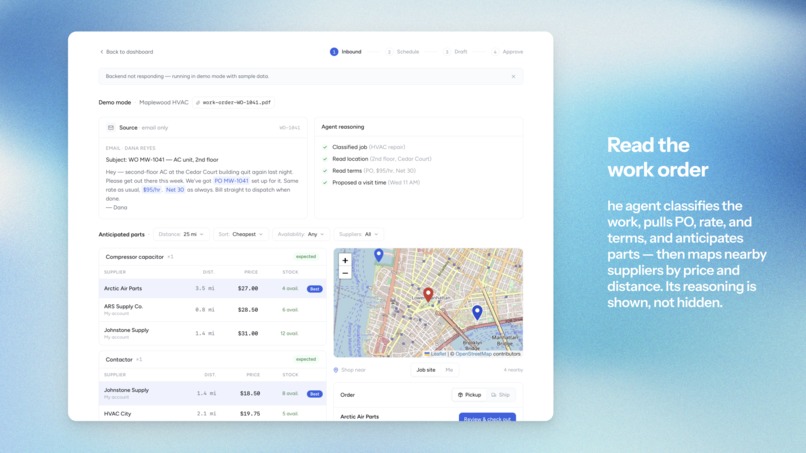Zoom out on the map

click(x=345, y=273)
